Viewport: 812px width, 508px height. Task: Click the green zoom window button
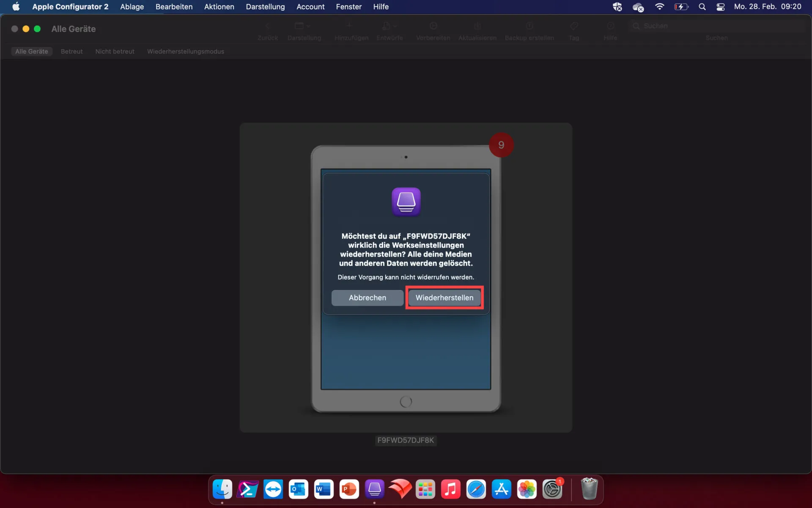[37, 29]
